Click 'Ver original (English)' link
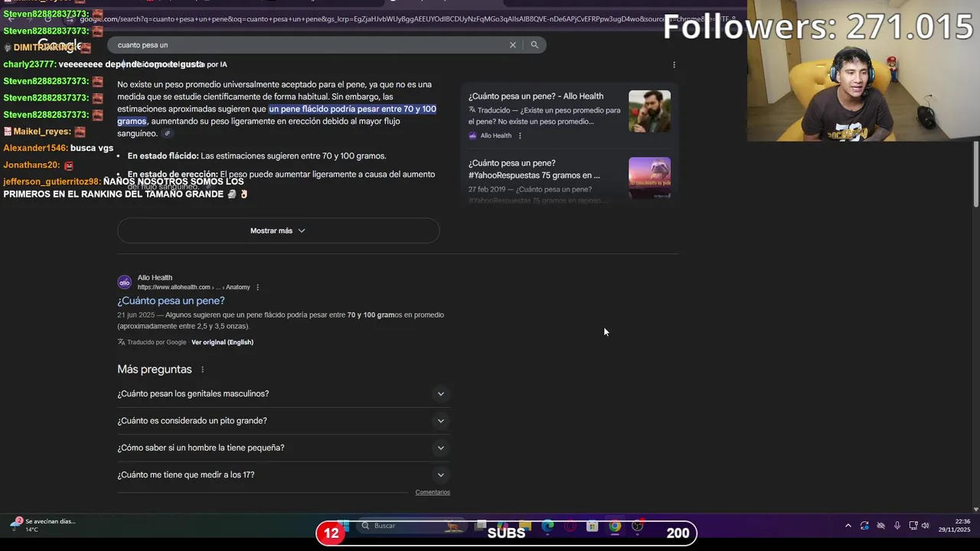 click(222, 342)
